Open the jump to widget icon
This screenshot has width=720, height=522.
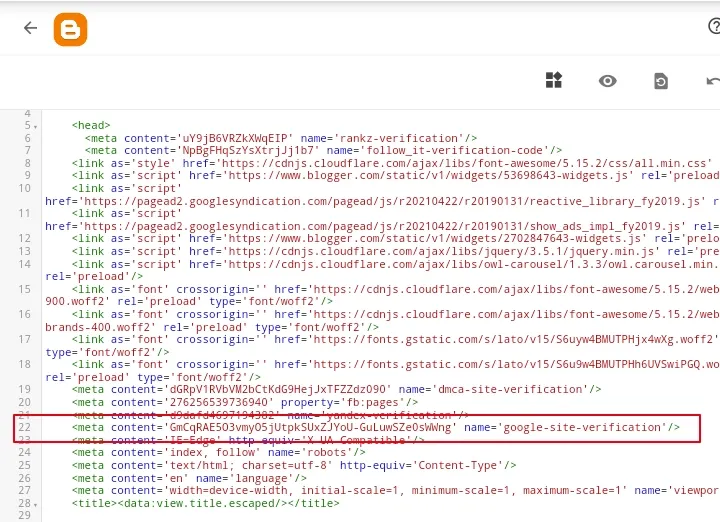[x=554, y=80]
